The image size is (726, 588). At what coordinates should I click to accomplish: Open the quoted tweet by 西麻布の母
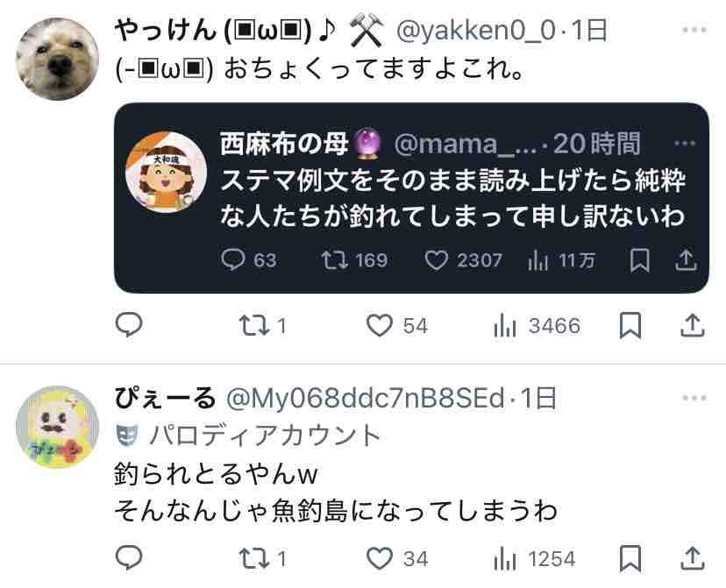pos(411,197)
